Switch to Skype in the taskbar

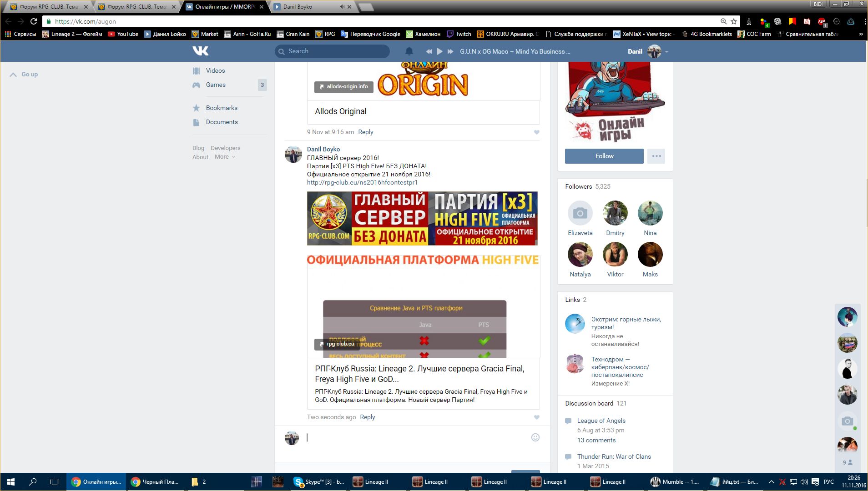tap(319, 482)
